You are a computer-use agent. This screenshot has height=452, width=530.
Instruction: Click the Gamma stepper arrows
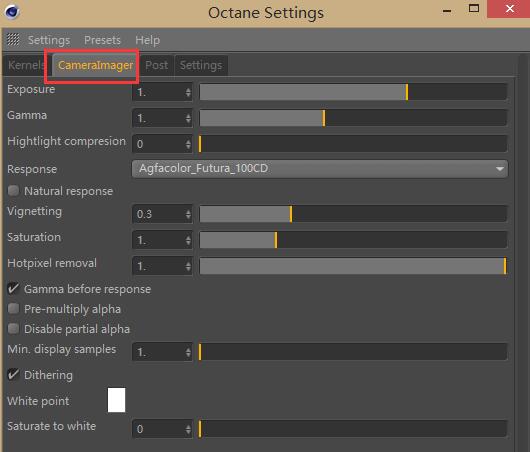click(188, 118)
